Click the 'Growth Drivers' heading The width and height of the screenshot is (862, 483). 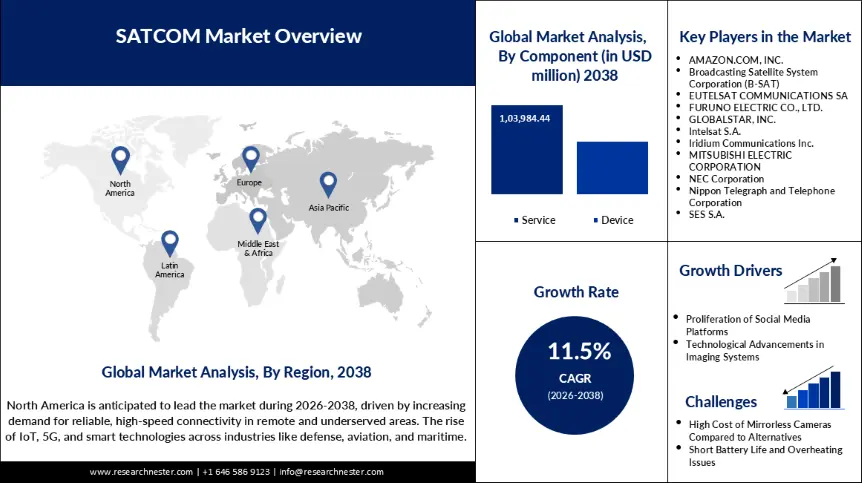731,270
